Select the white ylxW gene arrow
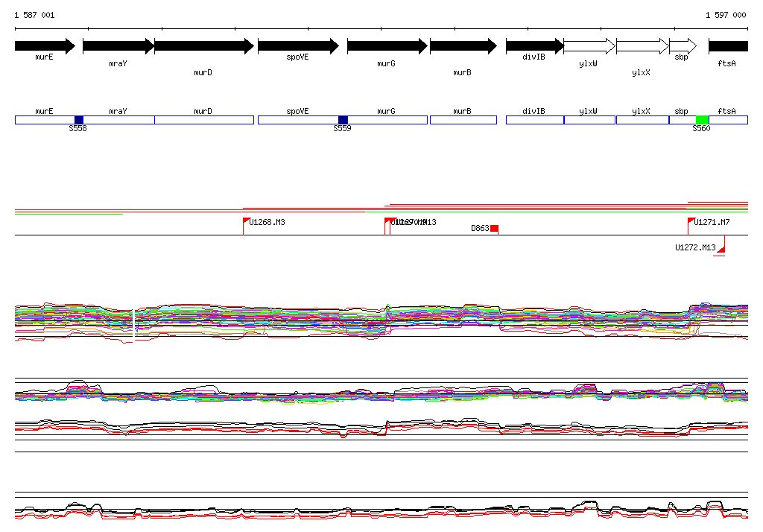 coord(589,46)
